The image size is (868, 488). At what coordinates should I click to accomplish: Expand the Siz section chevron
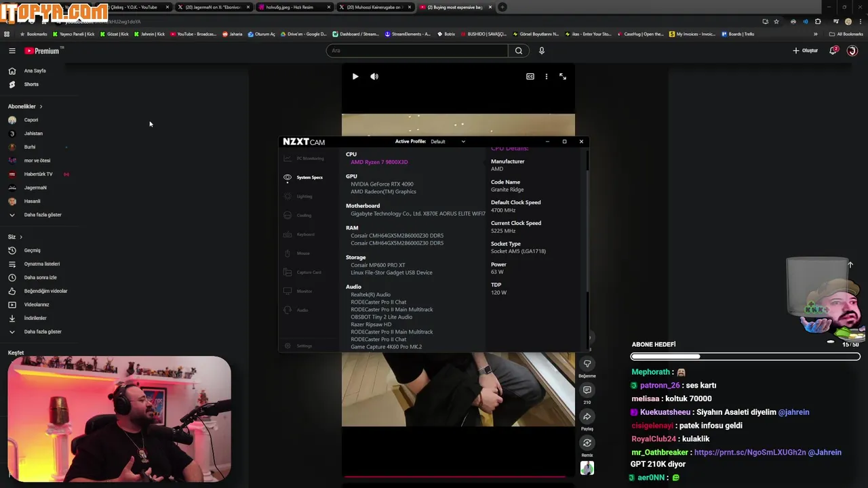(21, 237)
